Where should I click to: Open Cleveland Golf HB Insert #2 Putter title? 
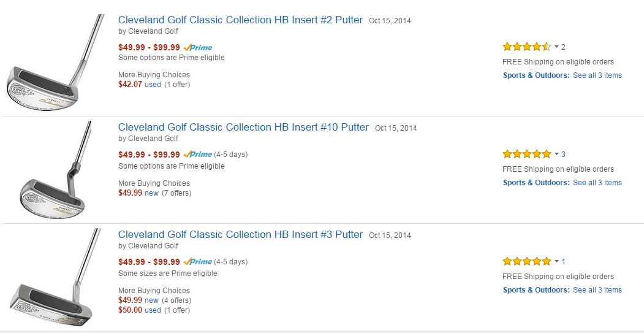click(240, 20)
